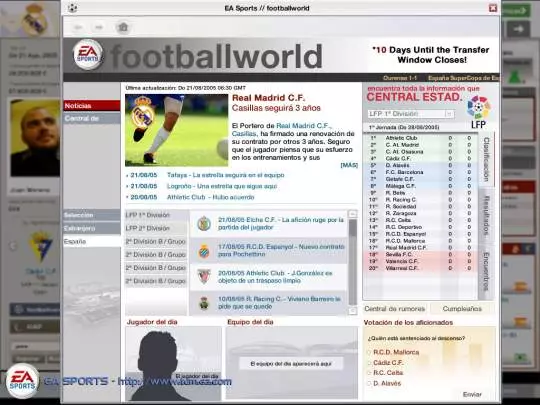The width and height of the screenshot is (540, 405).
Task: Open the Elche C.F. news story
Action: click(x=281, y=224)
